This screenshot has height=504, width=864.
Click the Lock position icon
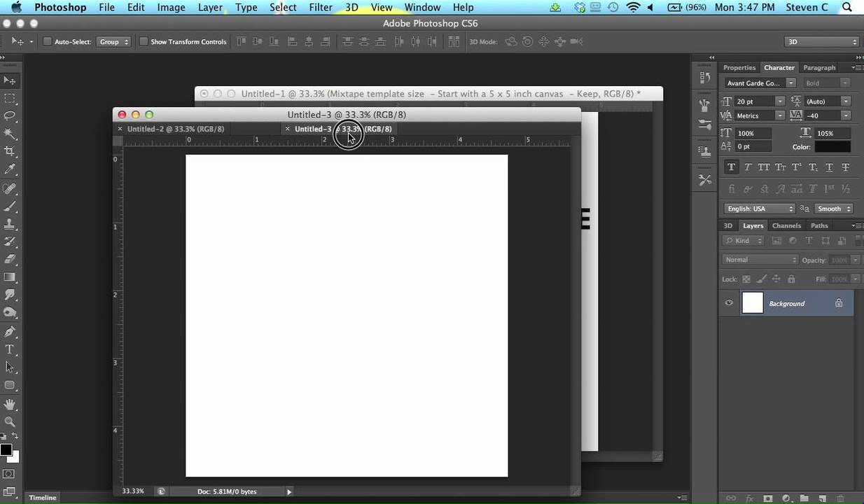point(776,279)
